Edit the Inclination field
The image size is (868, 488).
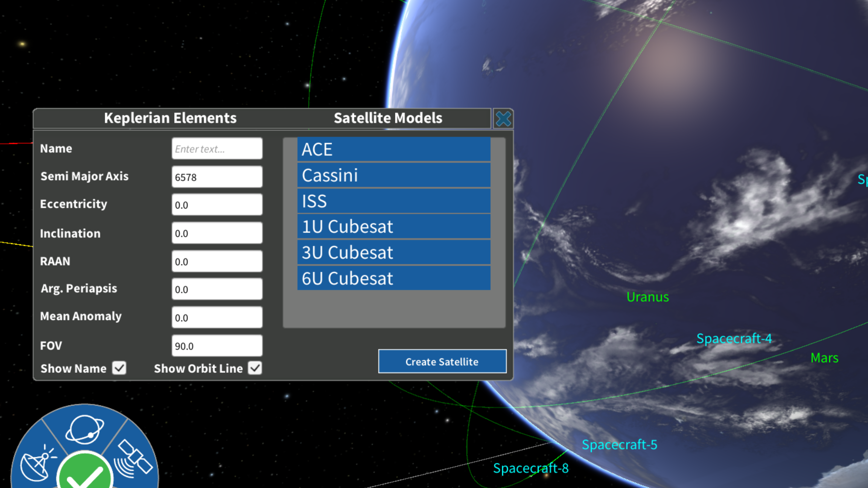tap(217, 233)
